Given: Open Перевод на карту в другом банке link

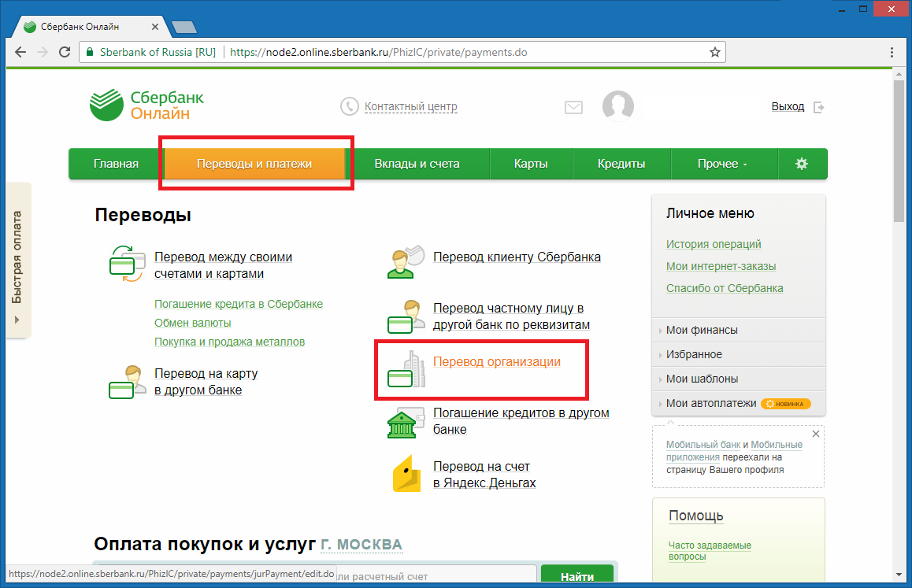Looking at the screenshot, I should click(x=206, y=382).
